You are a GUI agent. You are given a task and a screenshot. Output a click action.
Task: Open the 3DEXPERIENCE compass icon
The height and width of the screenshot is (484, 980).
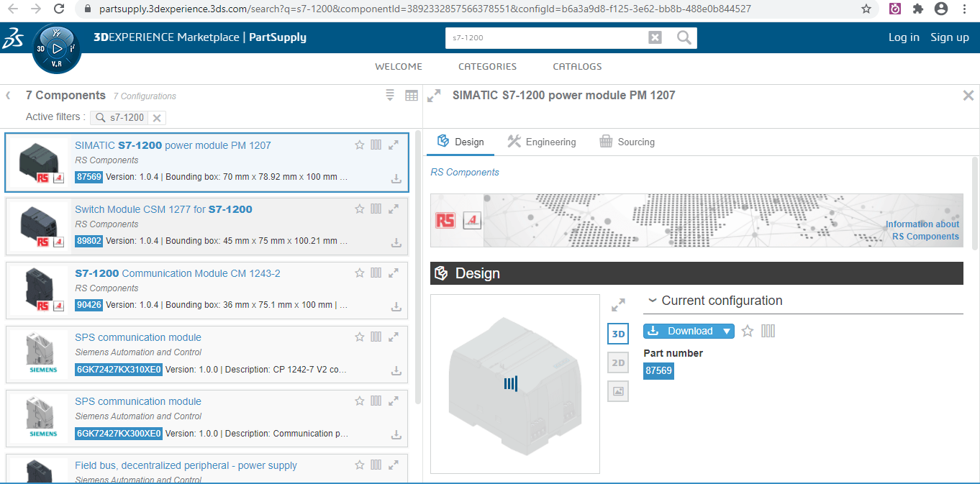56,49
